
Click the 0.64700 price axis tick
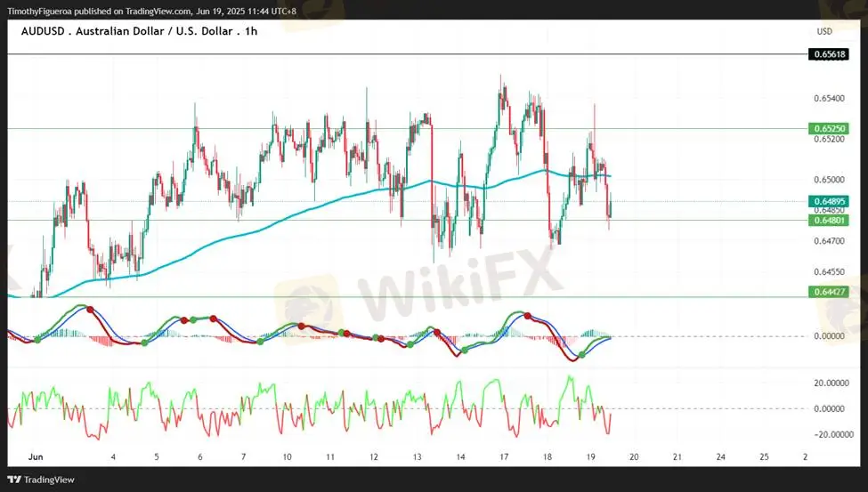(828, 241)
